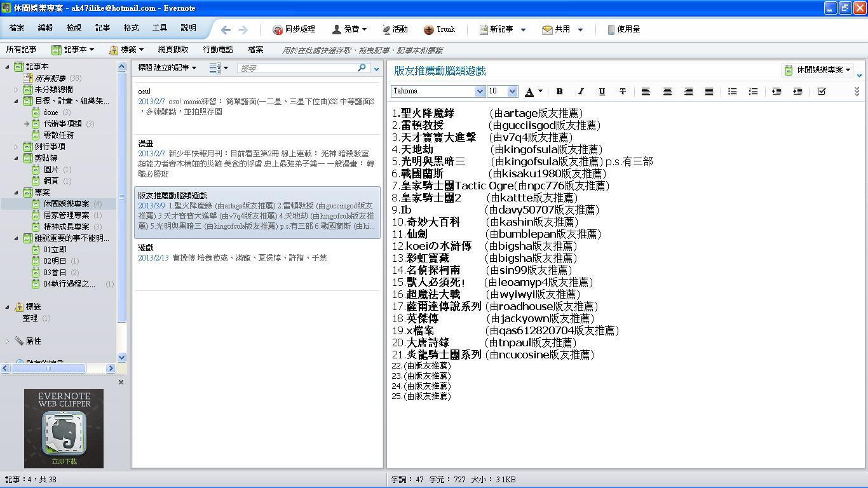Align text right in the editor
Image resolution: width=868 pixels, height=488 pixels.
click(x=688, y=91)
